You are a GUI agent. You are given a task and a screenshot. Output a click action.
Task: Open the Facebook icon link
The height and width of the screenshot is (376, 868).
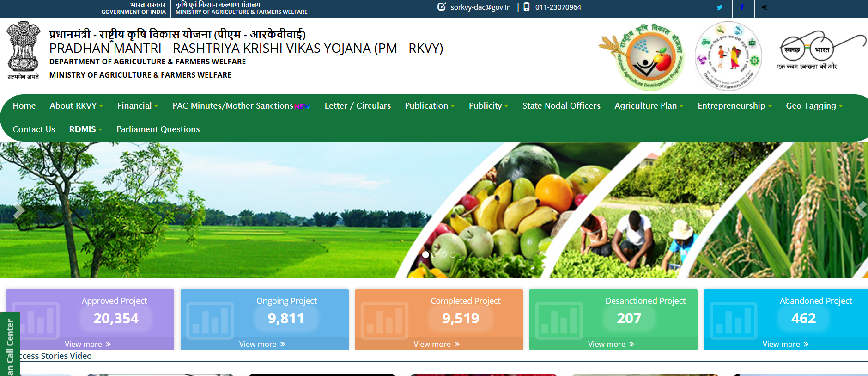pyautogui.click(x=742, y=7)
